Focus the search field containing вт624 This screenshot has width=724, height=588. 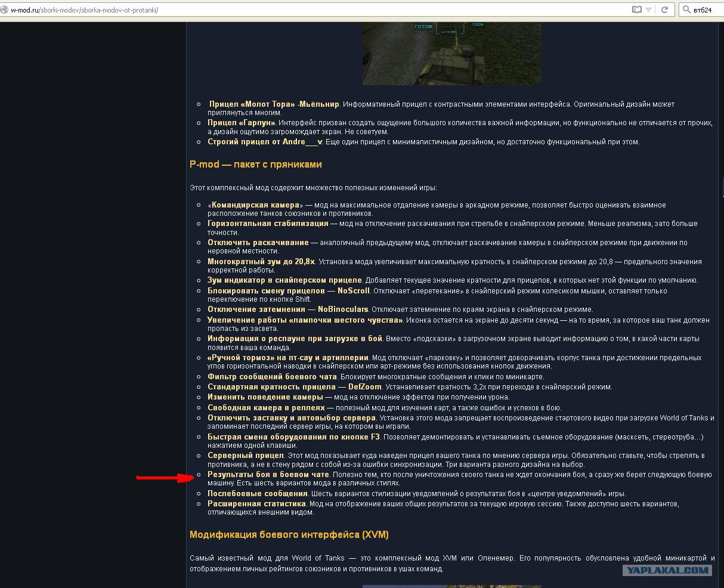pos(701,10)
